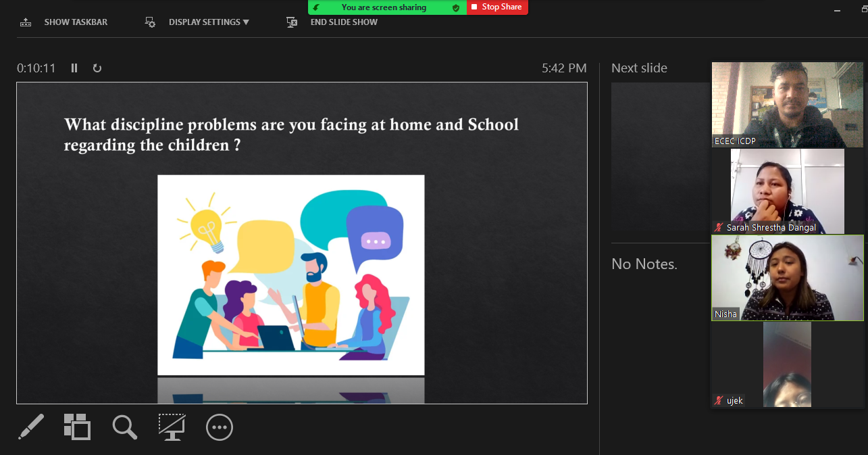Click the muted mic icon beside Sarah Shrestha Dangal
This screenshot has width=868, height=455.
tap(719, 228)
